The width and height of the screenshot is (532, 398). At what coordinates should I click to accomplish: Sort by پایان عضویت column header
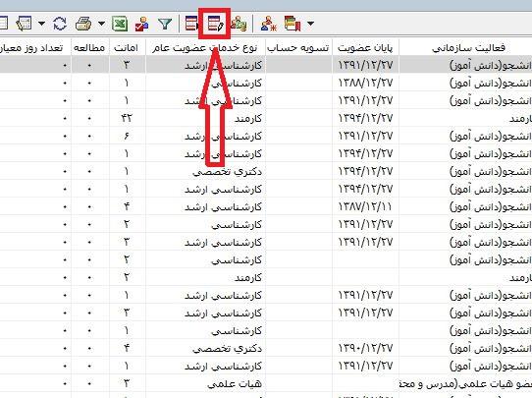point(365,47)
